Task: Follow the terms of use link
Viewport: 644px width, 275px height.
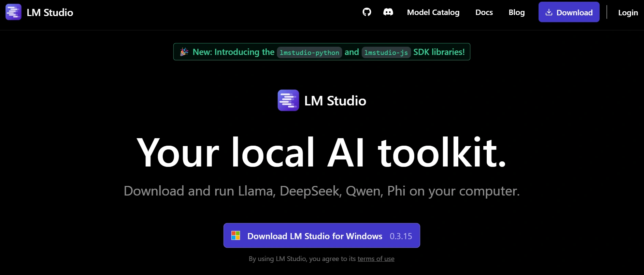Action: [x=376, y=259]
